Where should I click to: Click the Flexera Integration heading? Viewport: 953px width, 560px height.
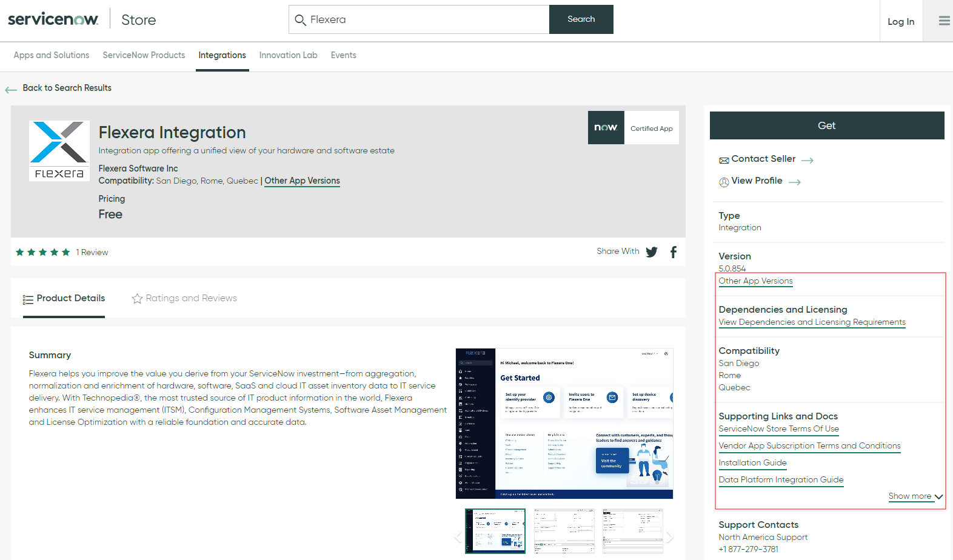(x=172, y=132)
